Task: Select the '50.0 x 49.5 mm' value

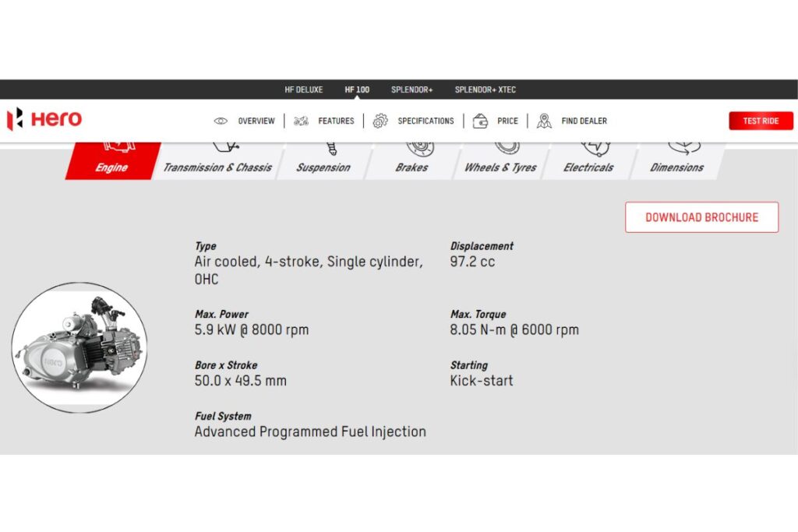Action: (x=240, y=380)
